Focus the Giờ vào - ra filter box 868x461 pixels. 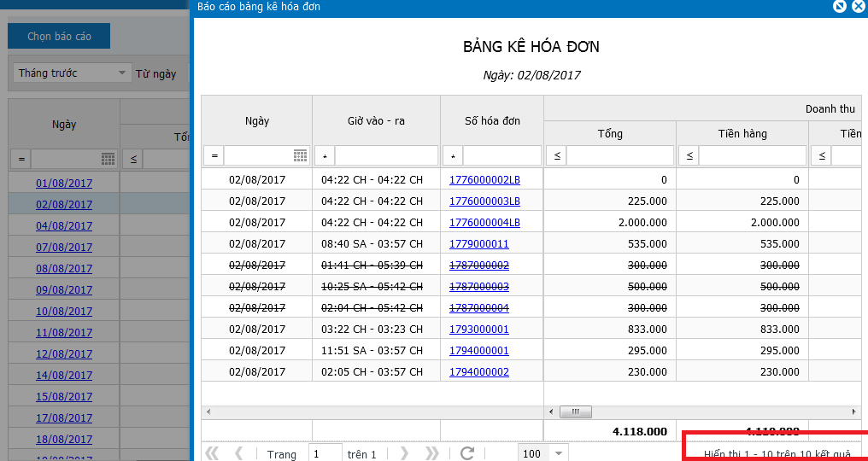pos(386,156)
